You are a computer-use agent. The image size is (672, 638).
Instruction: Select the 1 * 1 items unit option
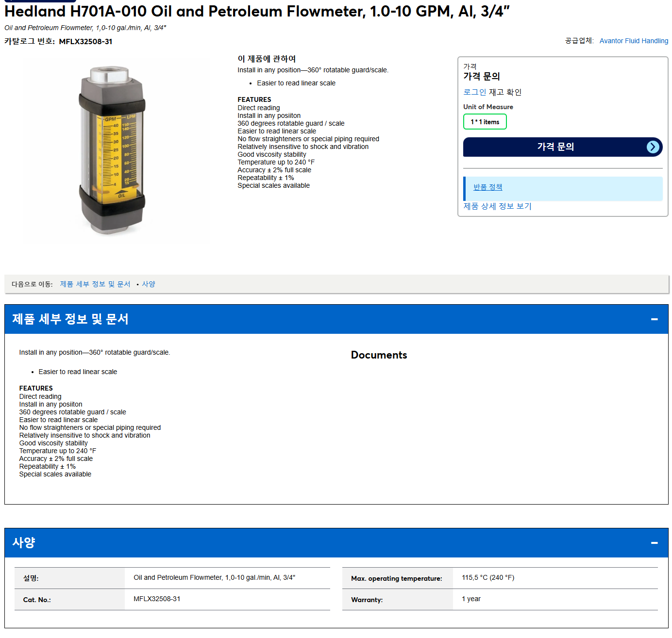click(485, 122)
